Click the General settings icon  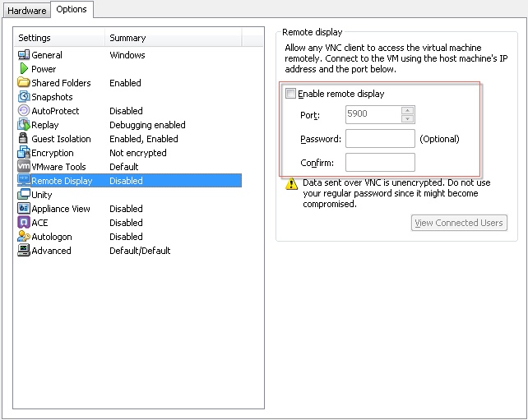pyautogui.click(x=23, y=55)
